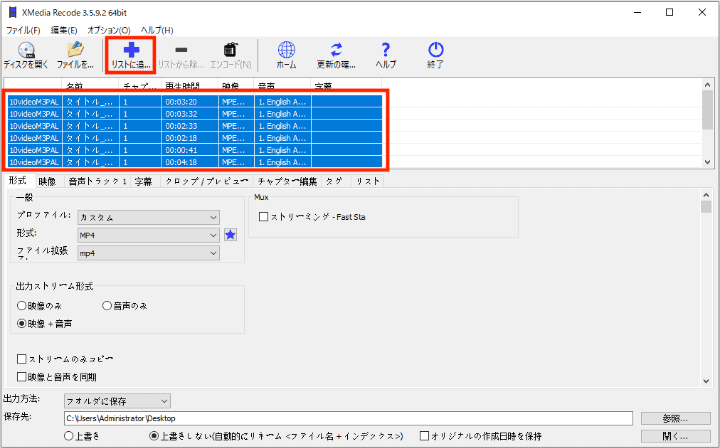Viewport: 720px width, 448px height.
Task: Expand the ファイル拡張子 mp4 dropdown
Action: point(148,253)
